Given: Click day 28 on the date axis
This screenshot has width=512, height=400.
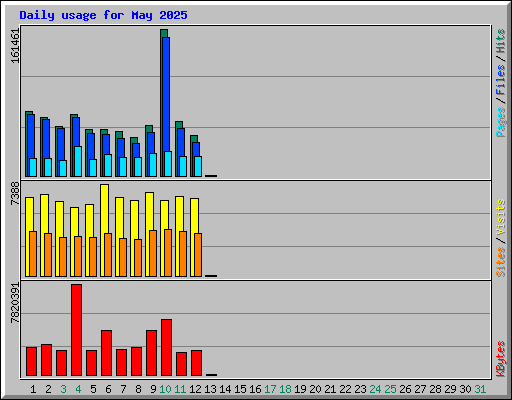Looking at the screenshot, I should tap(435, 389).
